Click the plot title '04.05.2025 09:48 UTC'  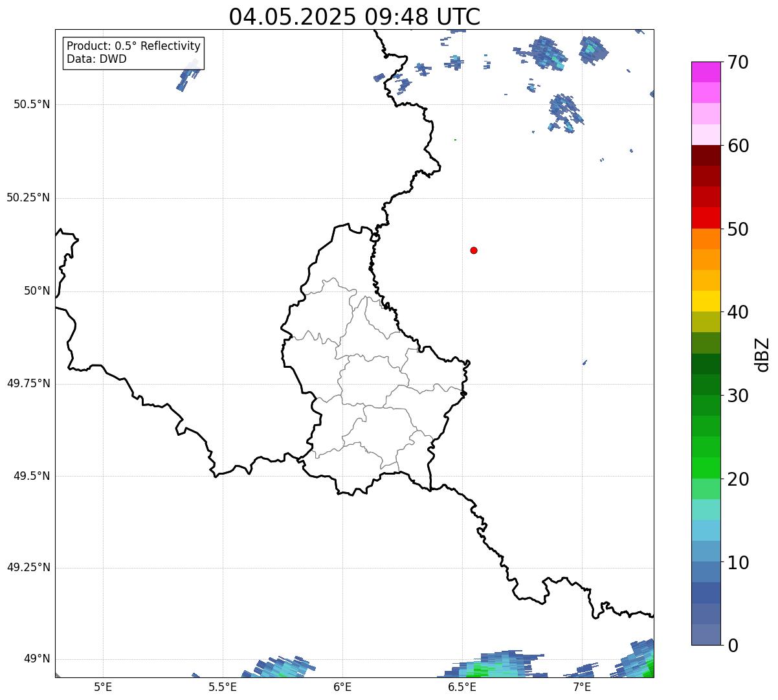point(355,17)
